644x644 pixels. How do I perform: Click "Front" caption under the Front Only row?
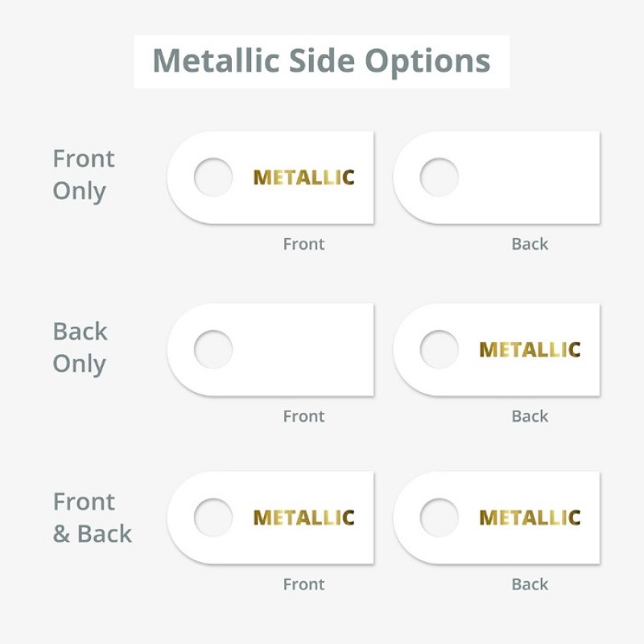point(303,244)
